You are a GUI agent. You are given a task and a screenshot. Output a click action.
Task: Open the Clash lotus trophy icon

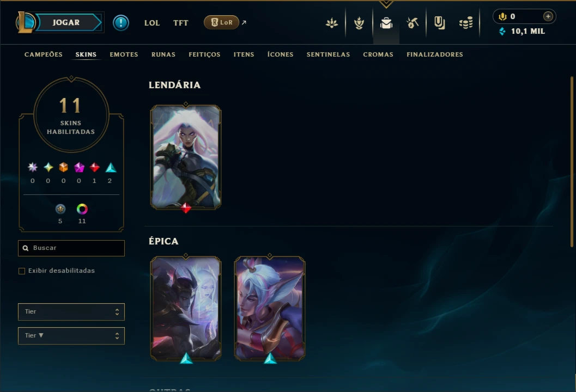[x=332, y=23]
